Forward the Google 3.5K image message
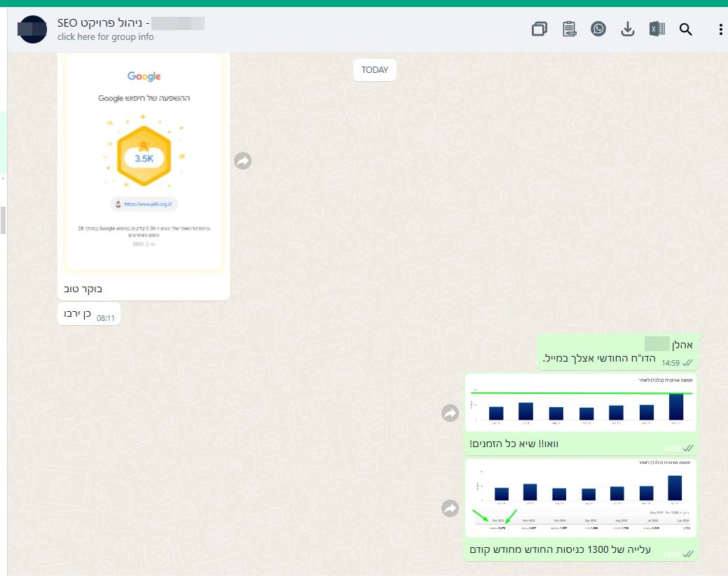The image size is (728, 576). (243, 161)
